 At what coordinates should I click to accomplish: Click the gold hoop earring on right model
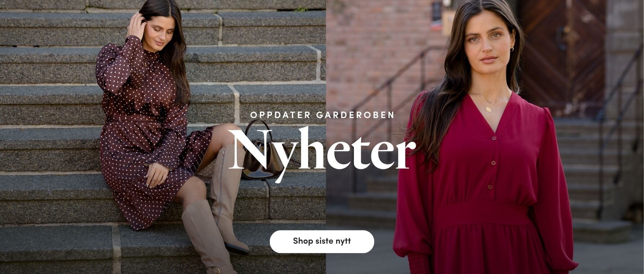tap(512, 49)
